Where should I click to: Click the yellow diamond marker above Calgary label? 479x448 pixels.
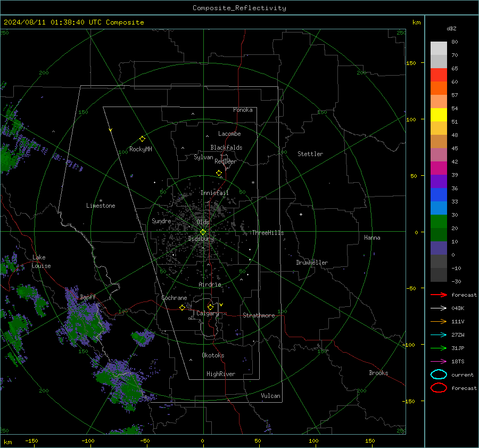[210, 307]
